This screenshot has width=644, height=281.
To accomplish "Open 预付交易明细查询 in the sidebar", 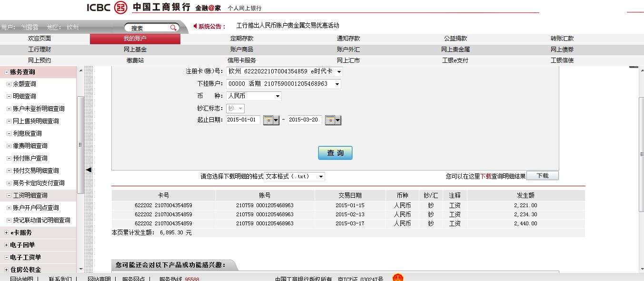I will coord(36,171).
